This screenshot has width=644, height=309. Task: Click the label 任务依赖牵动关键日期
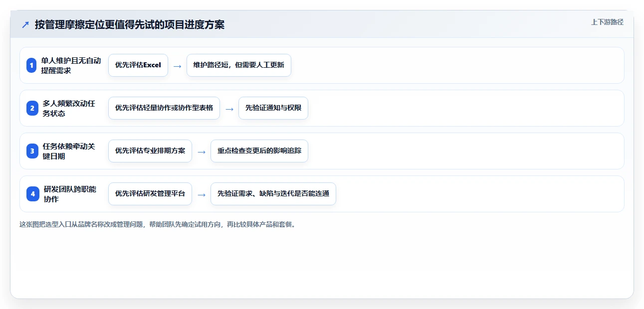pyautogui.click(x=68, y=151)
